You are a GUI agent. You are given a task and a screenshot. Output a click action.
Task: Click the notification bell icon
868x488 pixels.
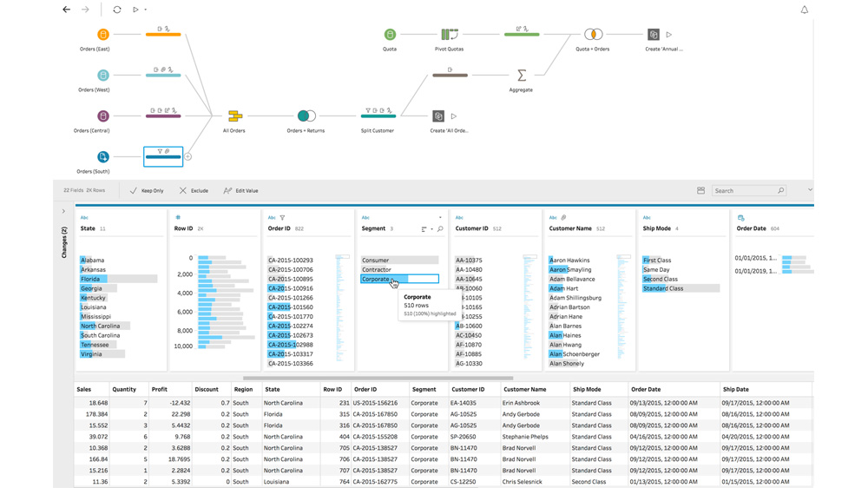pos(804,10)
